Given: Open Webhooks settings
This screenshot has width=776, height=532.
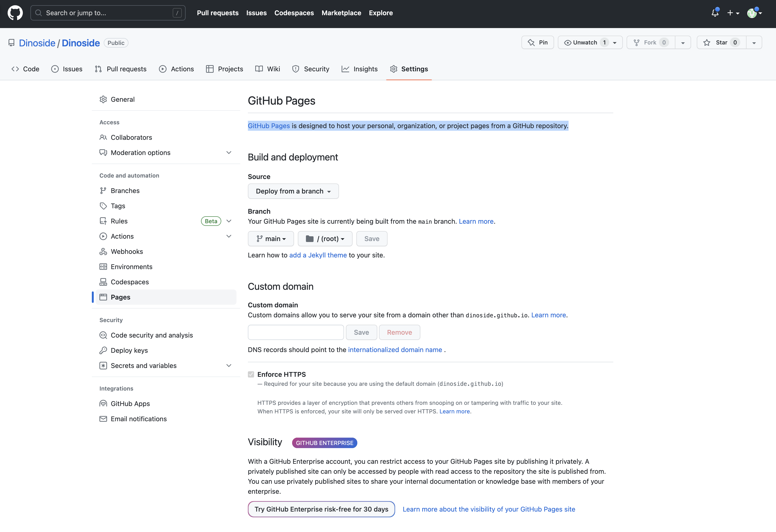Looking at the screenshot, I should click(166, 252).
